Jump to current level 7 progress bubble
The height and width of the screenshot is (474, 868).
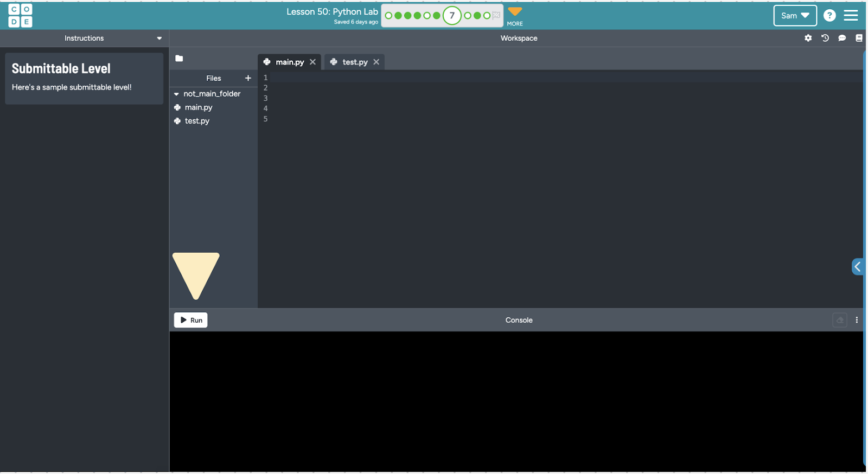click(x=451, y=16)
